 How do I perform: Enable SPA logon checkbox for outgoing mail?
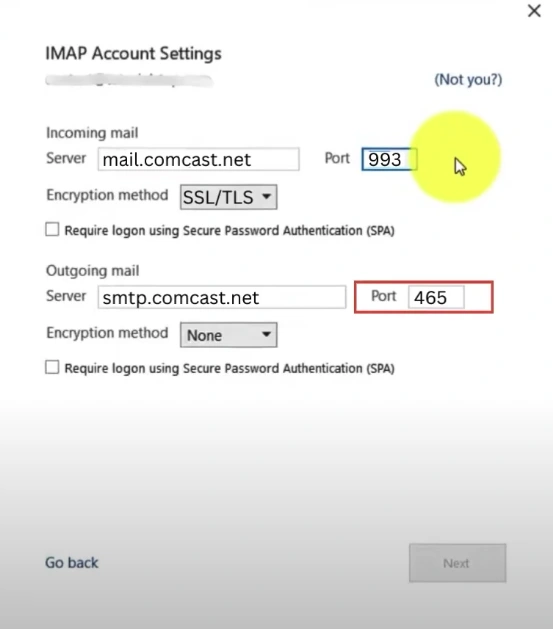click(x=52, y=367)
